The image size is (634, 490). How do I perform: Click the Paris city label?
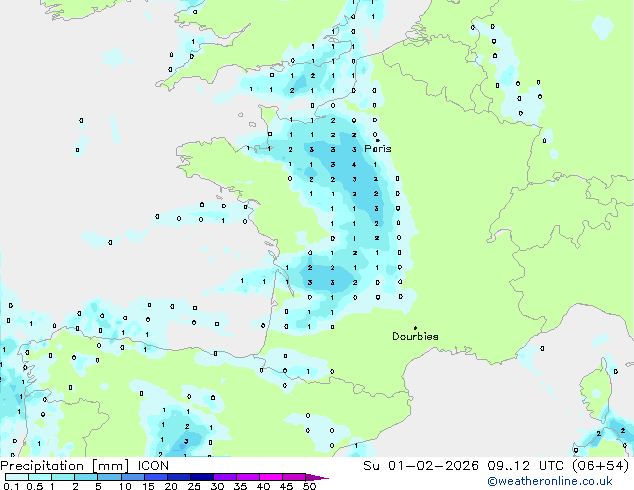(378, 148)
